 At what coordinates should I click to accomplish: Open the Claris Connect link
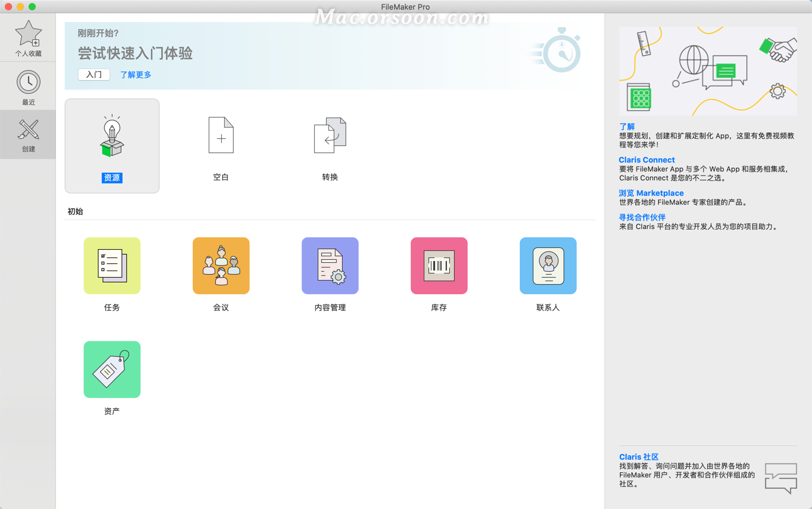coord(647,160)
